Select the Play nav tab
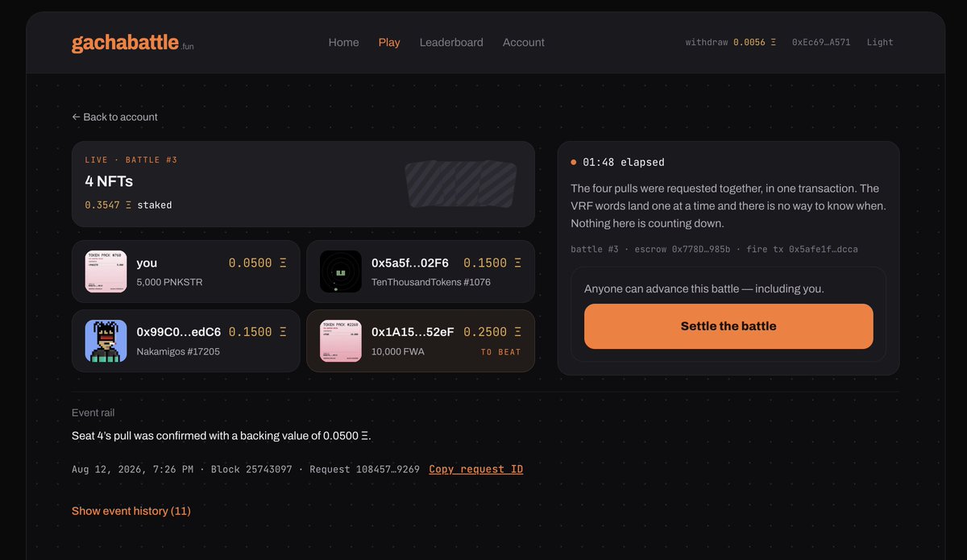This screenshot has width=967, height=560. click(389, 42)
